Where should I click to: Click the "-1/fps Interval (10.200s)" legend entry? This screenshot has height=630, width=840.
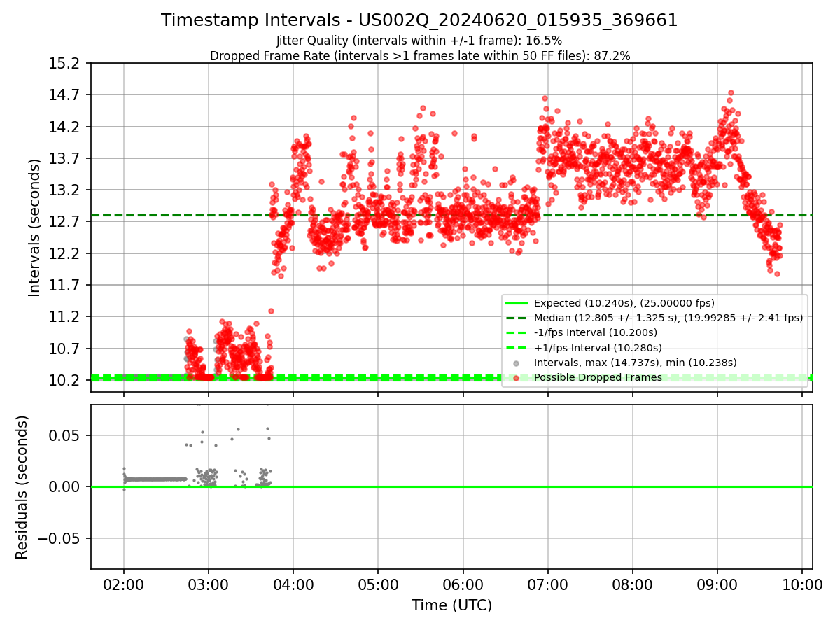(597, 332)
